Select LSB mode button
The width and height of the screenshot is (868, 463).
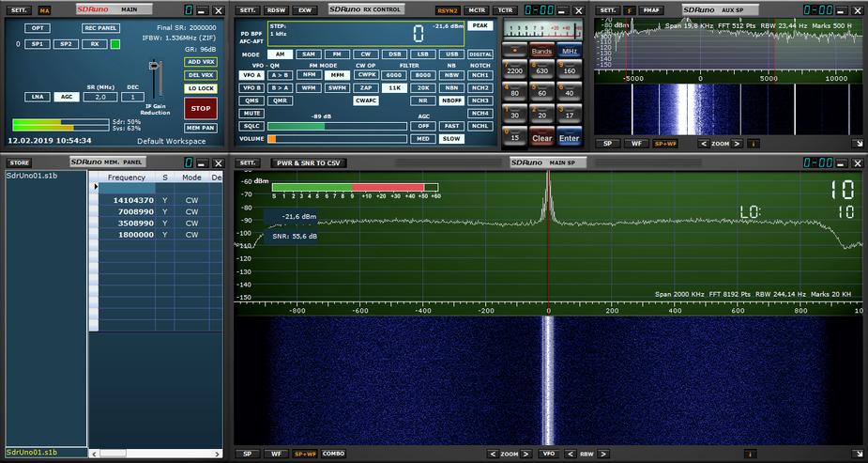tap(423, 54)
